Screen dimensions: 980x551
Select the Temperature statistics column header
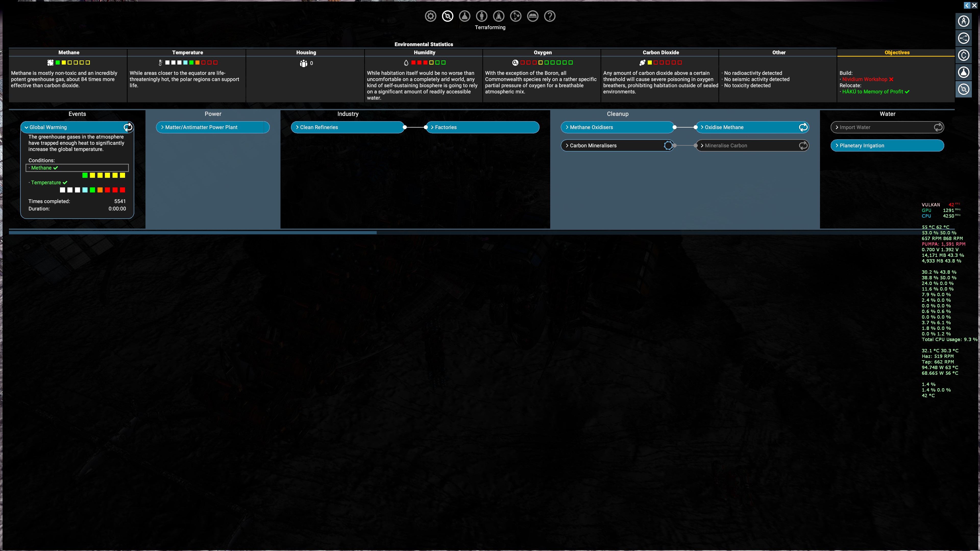(187, 53)
